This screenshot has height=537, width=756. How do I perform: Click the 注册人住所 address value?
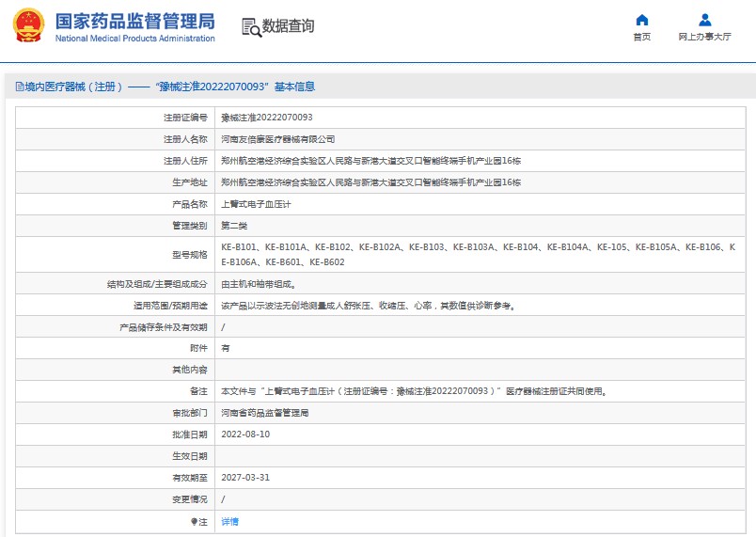[x=370, y=161]
